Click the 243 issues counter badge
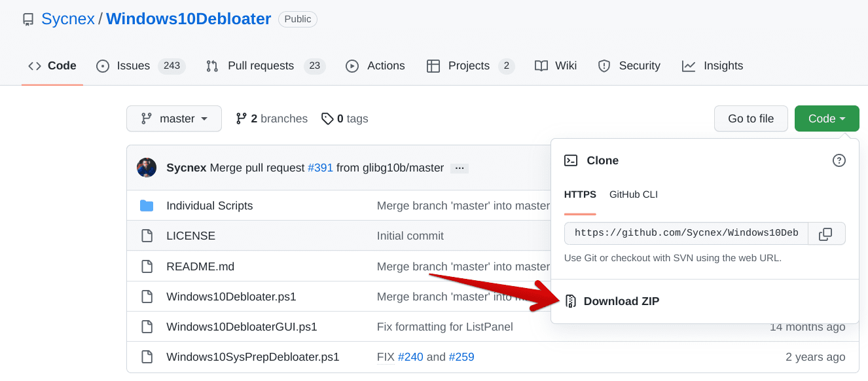Viewport: 868px width, 381px height. point(172,66)
